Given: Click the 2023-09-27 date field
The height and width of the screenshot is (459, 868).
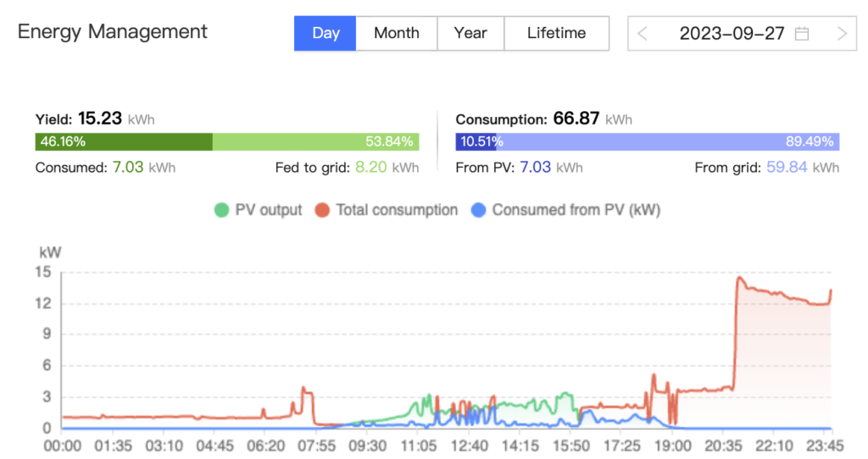Looking at the screenshot, I should point(742,34).
